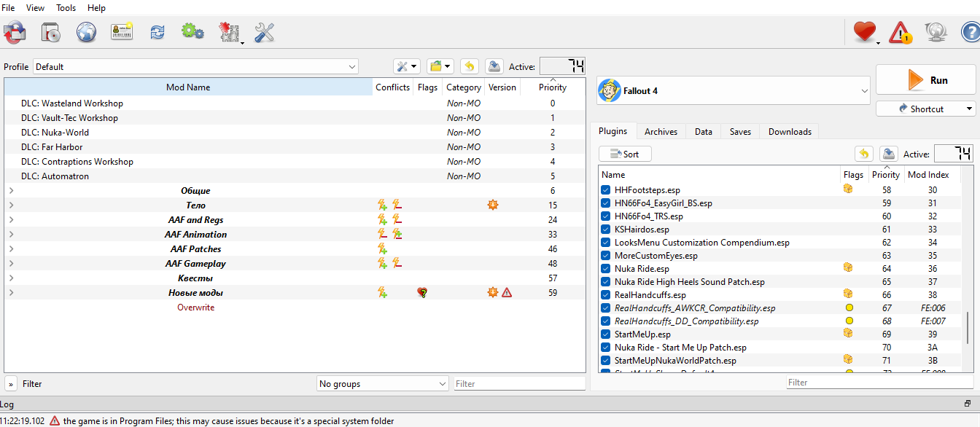980x427 pixels.
Task: Expand the AAF Animation group
Action: tap(11, 234)
